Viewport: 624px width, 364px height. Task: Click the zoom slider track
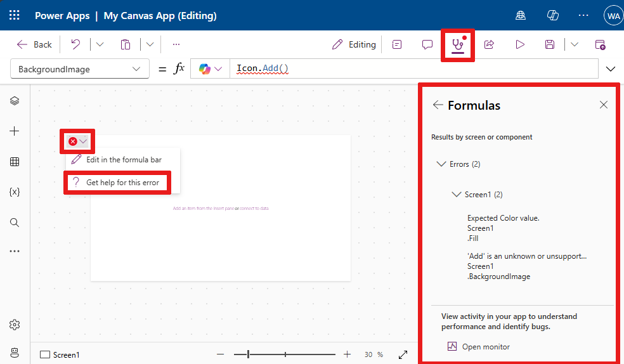(304, 354)
